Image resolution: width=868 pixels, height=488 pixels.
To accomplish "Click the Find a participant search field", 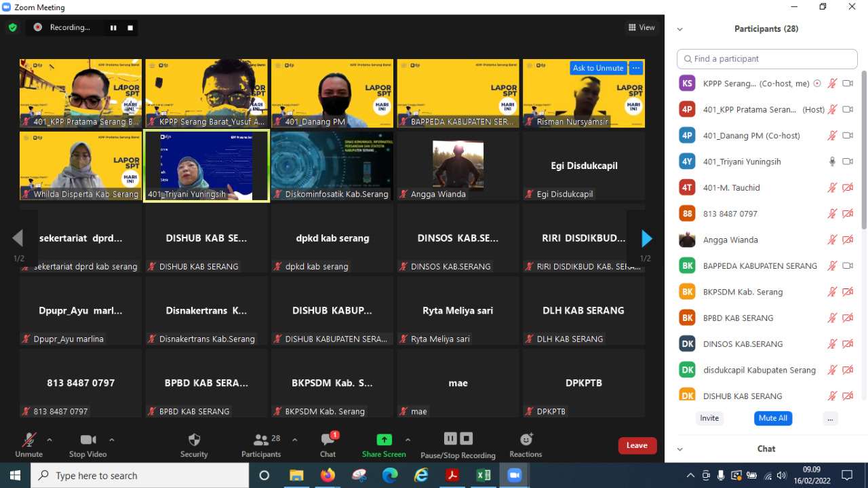I will click(x=766, y=59).
